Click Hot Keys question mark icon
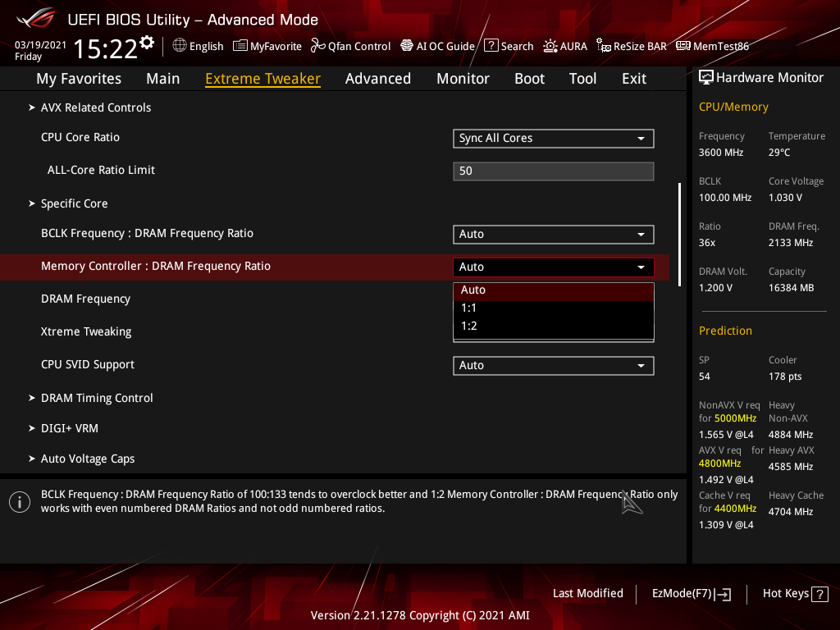 click(819, 594)
